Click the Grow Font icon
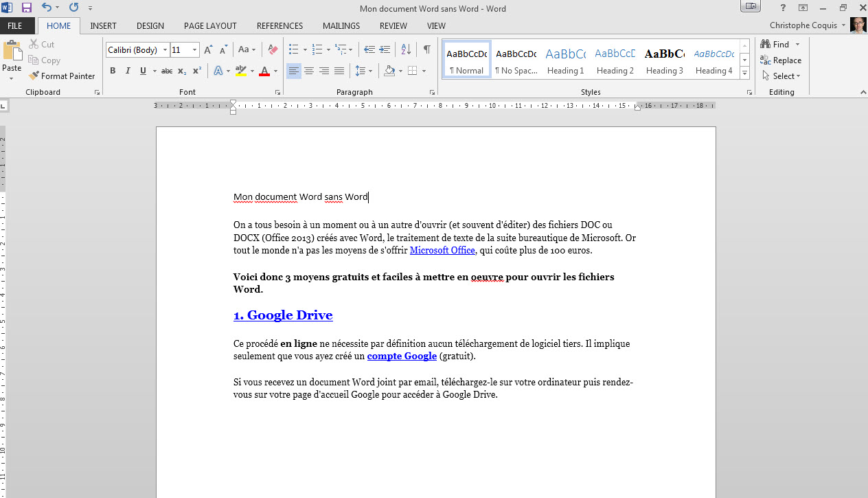The height and width of the screenshot is (498, 868). [209, 50]
